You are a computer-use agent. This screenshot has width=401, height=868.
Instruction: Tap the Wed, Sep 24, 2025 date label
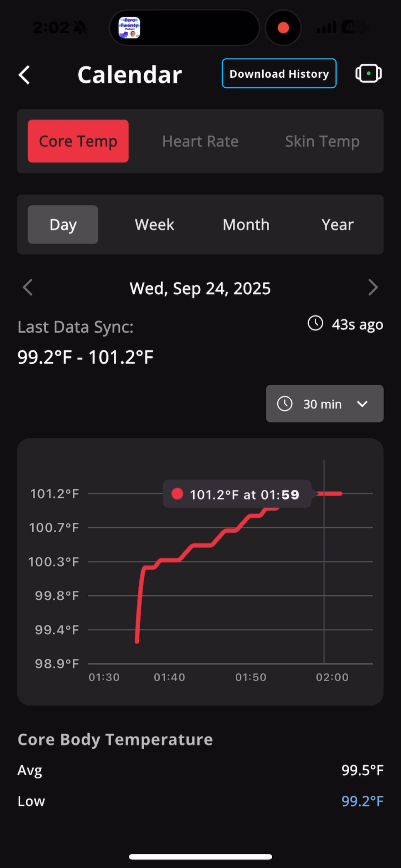coord(200,288)
